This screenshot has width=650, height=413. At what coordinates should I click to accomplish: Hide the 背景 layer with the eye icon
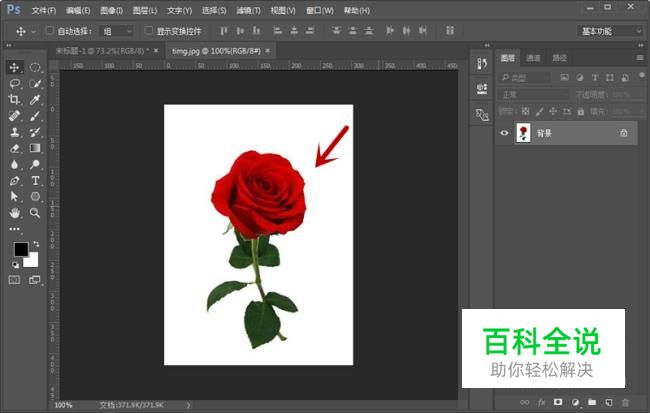tap(505, 133)
